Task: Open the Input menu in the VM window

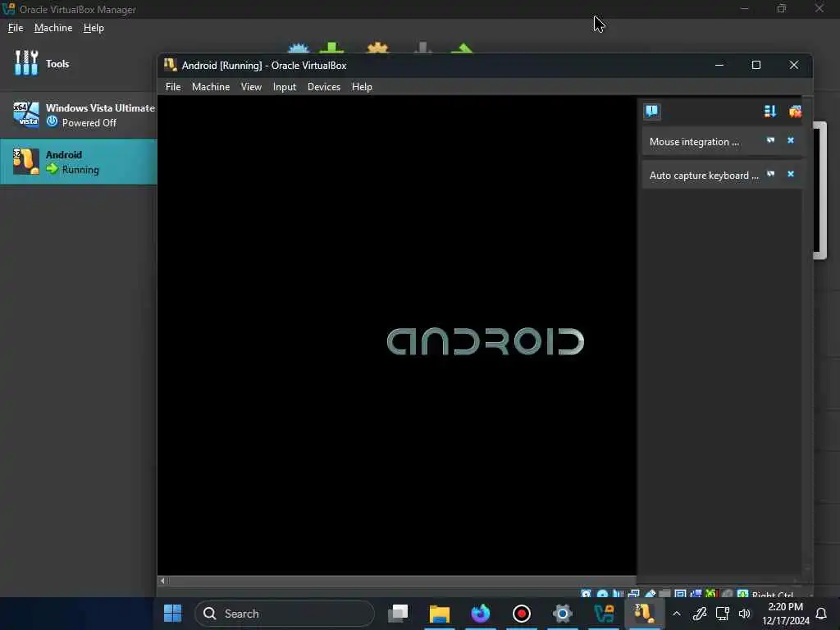Action: [x=284, y=87]
